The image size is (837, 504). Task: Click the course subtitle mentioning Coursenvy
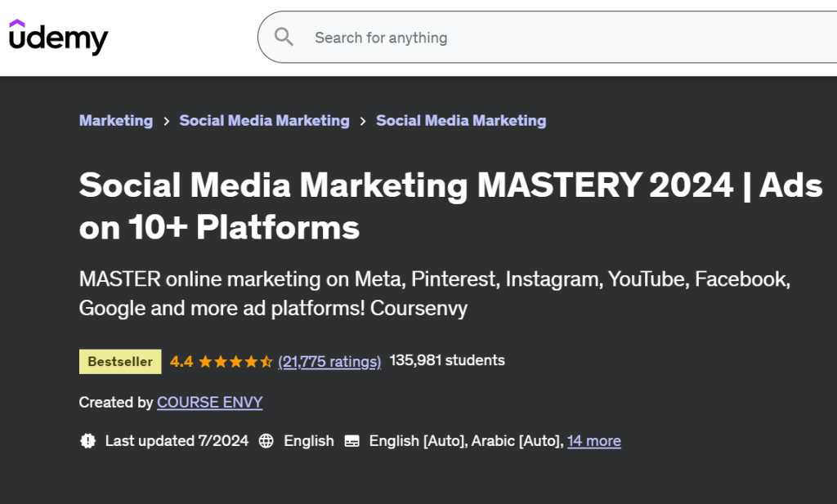point(434,293)
